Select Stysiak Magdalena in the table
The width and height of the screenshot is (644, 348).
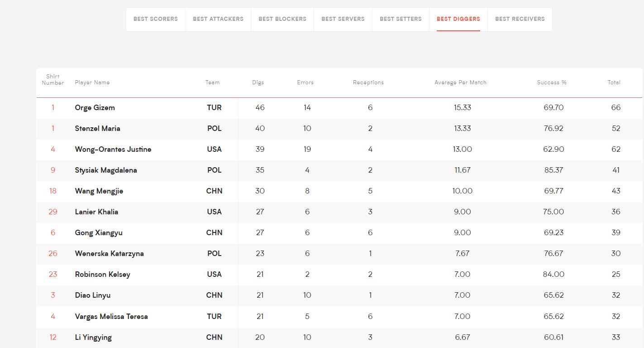[106, 170]
